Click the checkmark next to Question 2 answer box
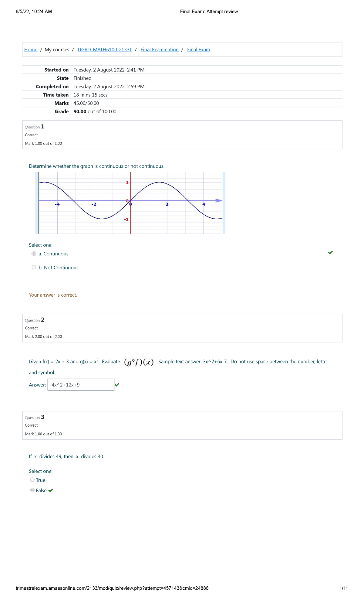 (x=118, y=384)
